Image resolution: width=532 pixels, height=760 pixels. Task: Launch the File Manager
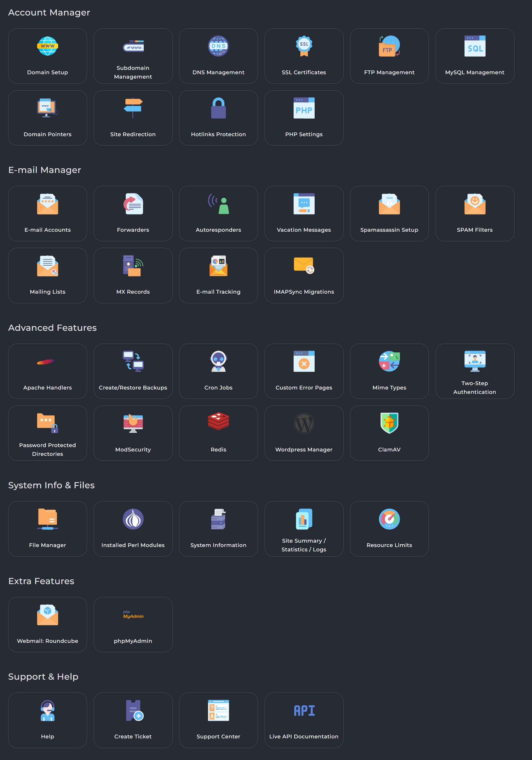click(x=47, y=529)
